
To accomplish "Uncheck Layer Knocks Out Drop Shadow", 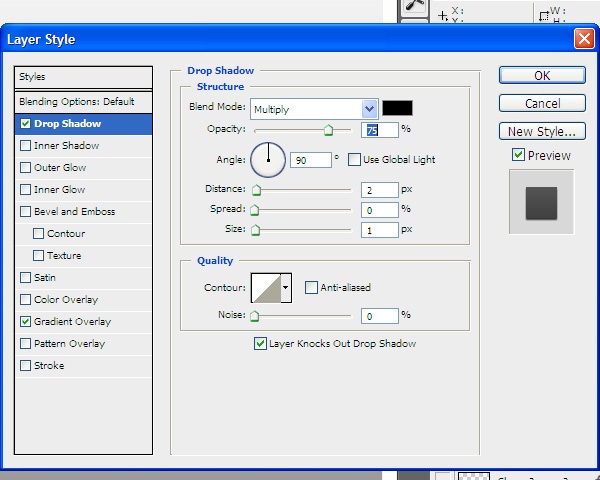I will click(x=260, y=344).
